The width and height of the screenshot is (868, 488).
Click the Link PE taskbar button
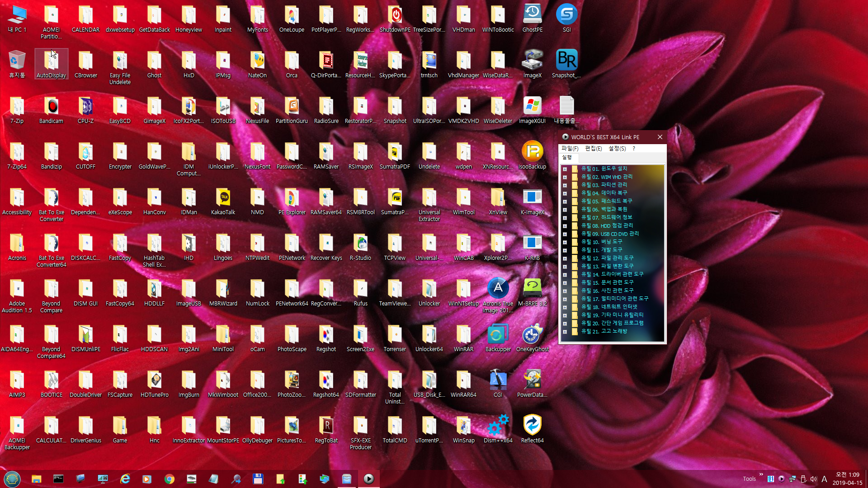pos(369,479)
